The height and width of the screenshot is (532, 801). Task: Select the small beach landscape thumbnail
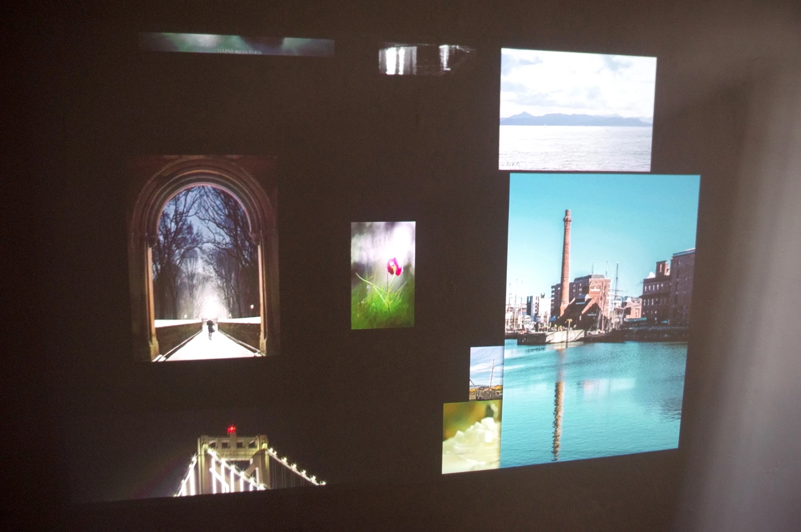(x=486, y=373)
